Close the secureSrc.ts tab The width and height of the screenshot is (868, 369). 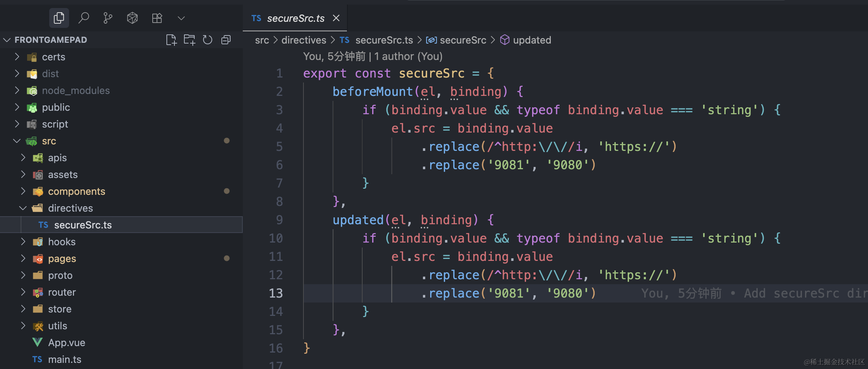336,18
